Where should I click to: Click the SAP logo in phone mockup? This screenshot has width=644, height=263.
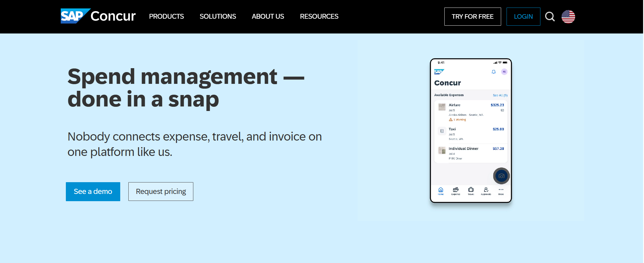pyautogui.click(x=439, y=72)
